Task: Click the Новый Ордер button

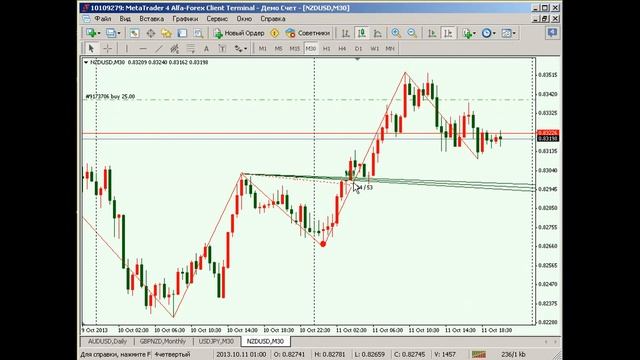Action: (239, 33)
